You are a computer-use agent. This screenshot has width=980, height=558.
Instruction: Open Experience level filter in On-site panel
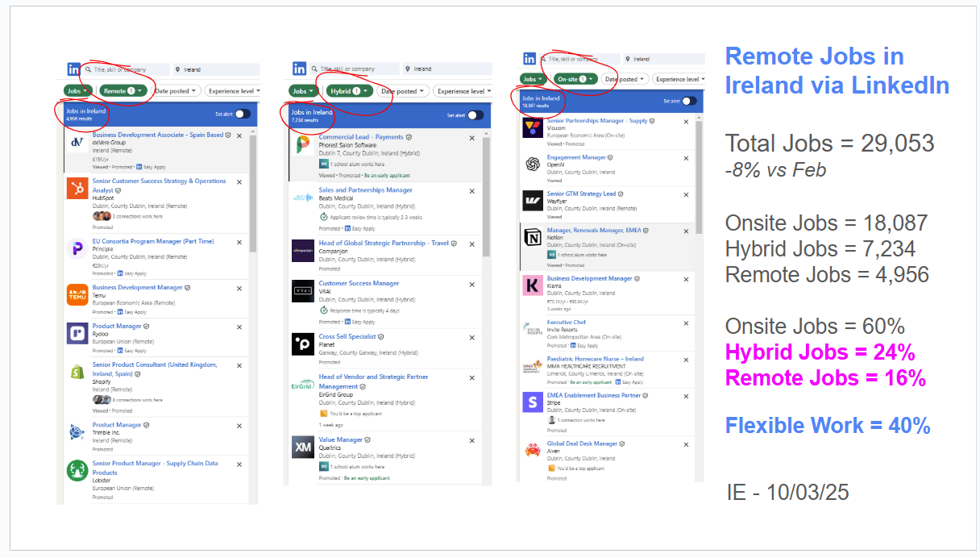point(677,79)
